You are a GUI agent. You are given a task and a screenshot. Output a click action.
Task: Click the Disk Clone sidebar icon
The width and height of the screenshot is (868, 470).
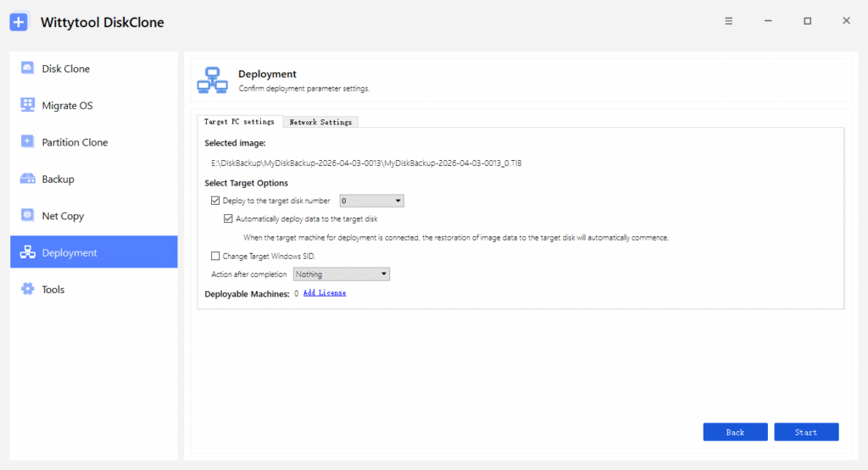(27, 68)
